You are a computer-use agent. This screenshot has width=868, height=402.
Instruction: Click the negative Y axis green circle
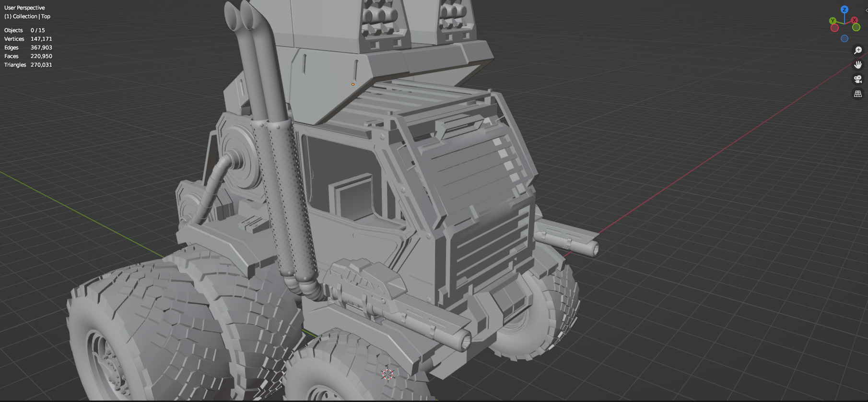click(x=856, y=27)
